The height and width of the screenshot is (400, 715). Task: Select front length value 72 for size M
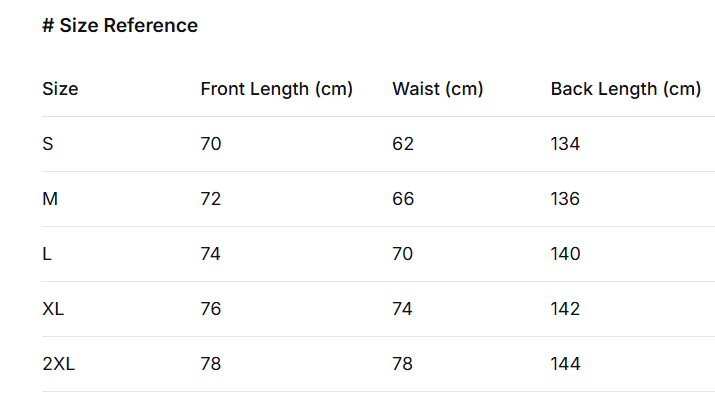pyautogui.click(x=211, y=199)
